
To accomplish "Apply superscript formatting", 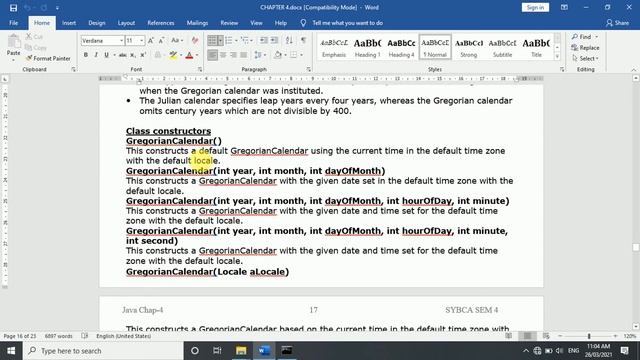I will click(x=143, y=55).
